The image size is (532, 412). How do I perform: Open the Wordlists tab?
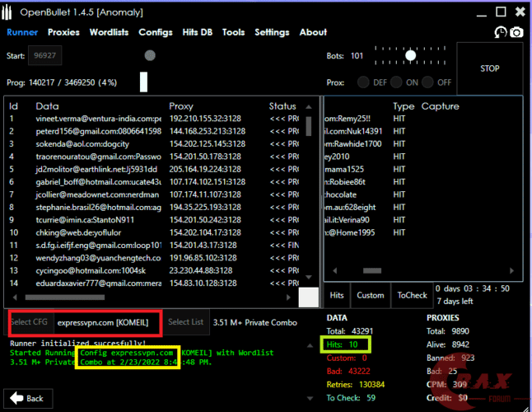click(109, 32)
